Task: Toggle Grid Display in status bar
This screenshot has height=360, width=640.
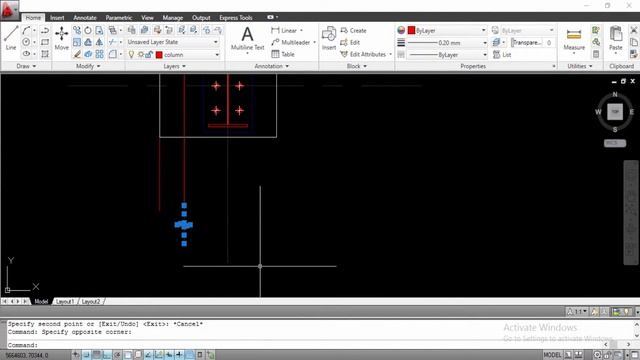Action: (96, 355)
